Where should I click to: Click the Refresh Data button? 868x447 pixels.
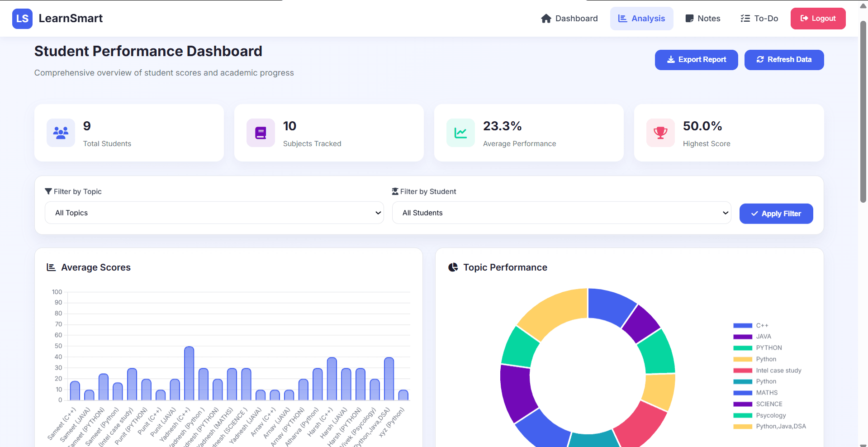784,60
